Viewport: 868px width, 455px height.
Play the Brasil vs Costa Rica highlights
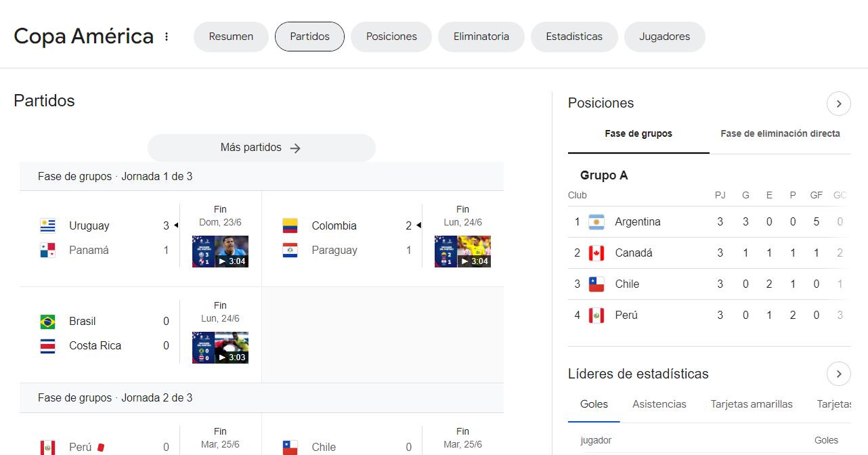pos(220,347)
